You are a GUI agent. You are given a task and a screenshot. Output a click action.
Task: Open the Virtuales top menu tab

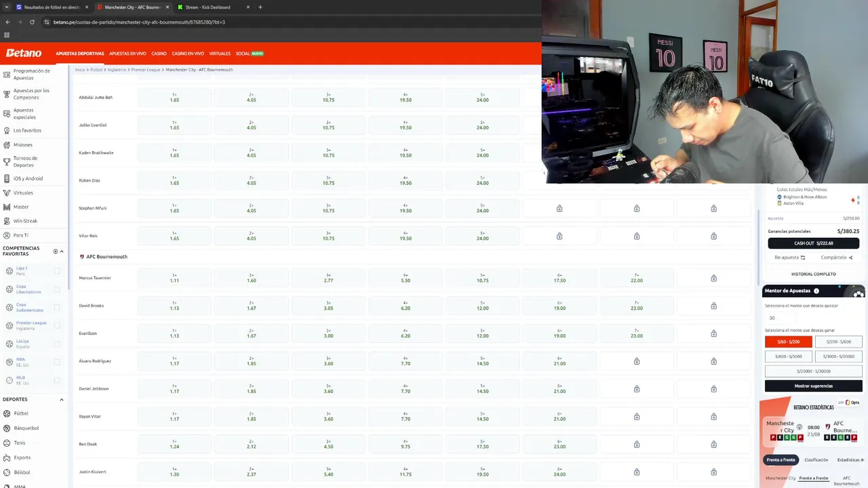click(x=220, y=54)
